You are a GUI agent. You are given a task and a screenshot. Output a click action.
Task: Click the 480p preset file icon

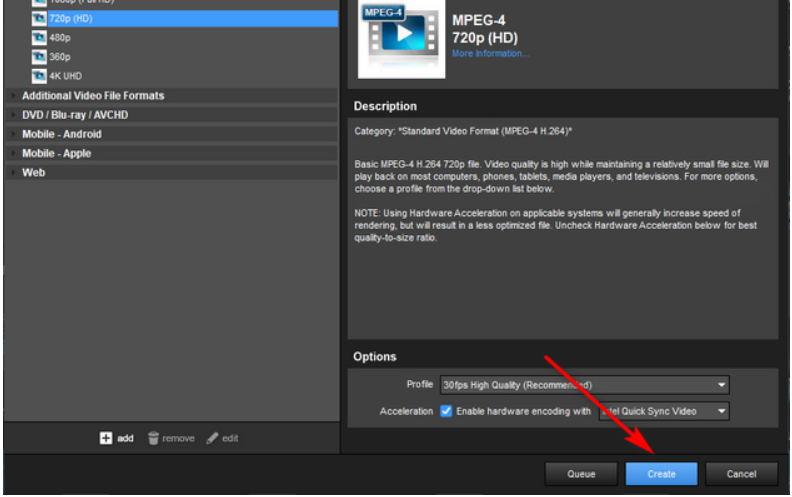39,37
